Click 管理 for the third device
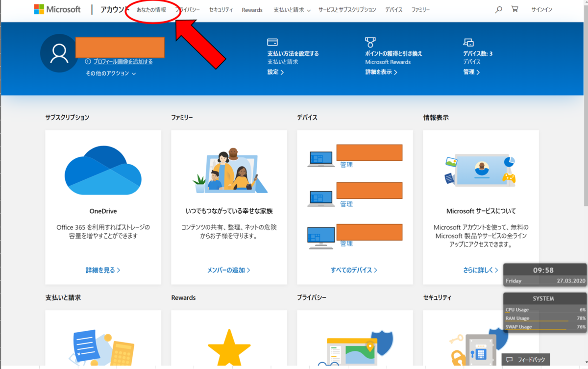 pyautogui.click(x=346, y=243)
